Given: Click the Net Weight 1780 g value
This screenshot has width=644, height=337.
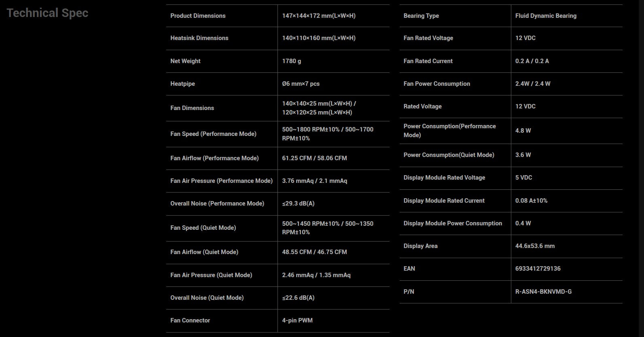Looking at the screenshot, I should tap(291, 61).
